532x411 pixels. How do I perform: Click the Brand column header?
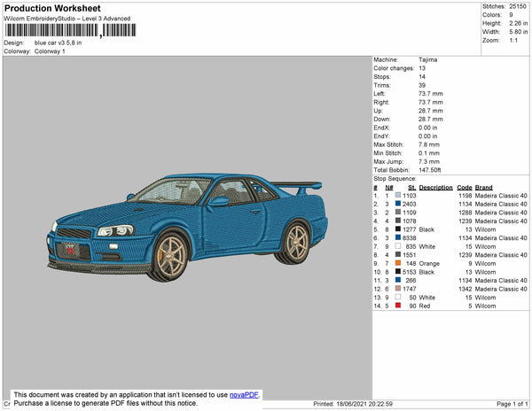(483, 188)
